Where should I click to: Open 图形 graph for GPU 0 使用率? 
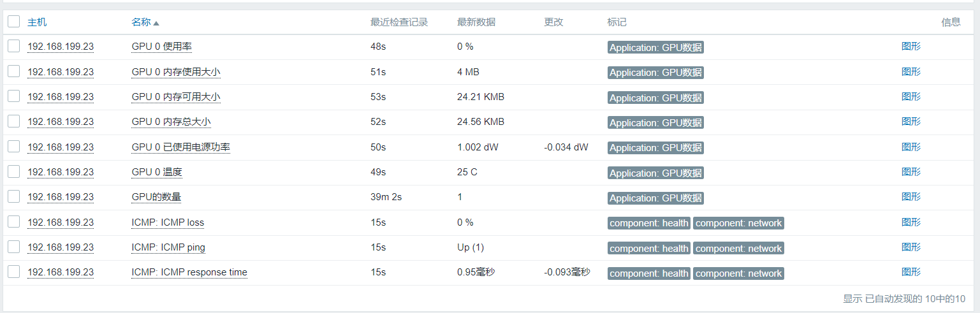[911, 47]
